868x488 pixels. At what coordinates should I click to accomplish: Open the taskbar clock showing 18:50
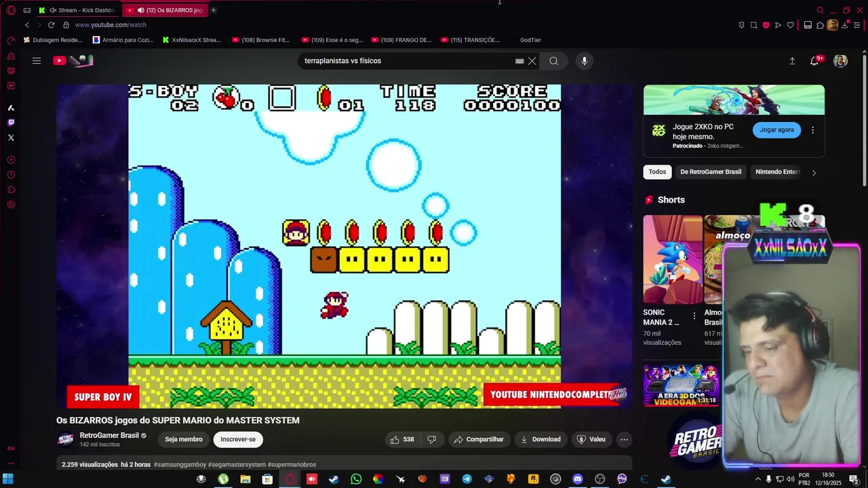coord(828,479)
